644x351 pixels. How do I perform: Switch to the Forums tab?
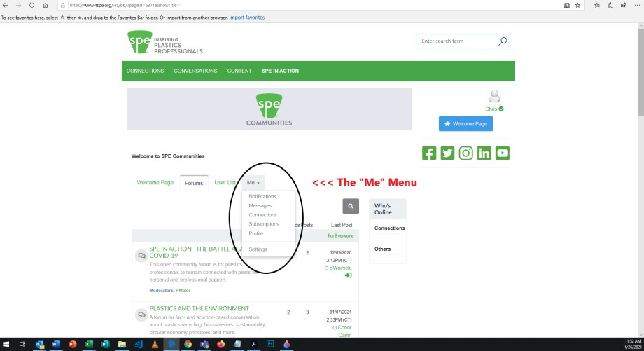[194, 183]
